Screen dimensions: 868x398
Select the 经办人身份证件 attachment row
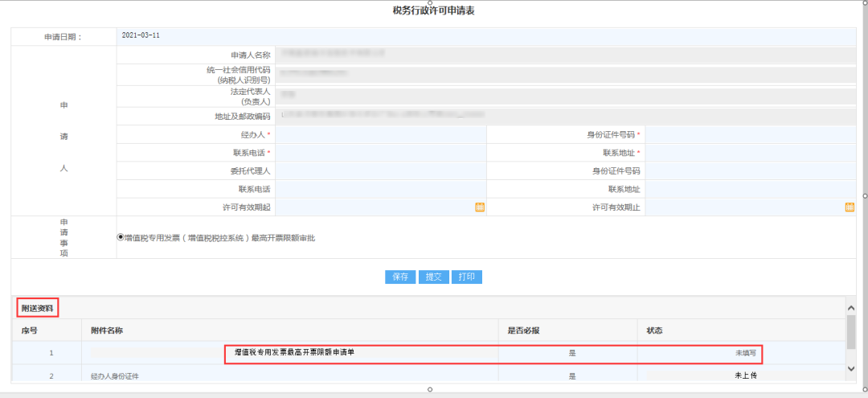pos(429,374)
